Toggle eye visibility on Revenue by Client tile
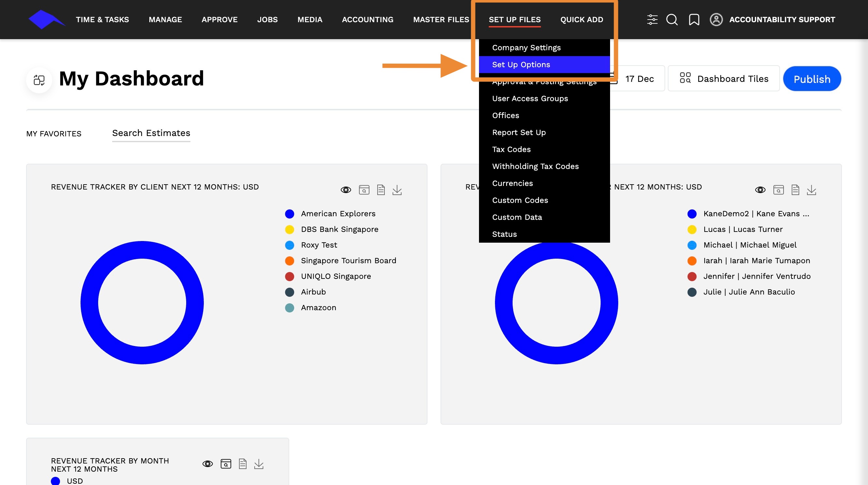This screenshot has width=868, height=485. click(346, 190)
